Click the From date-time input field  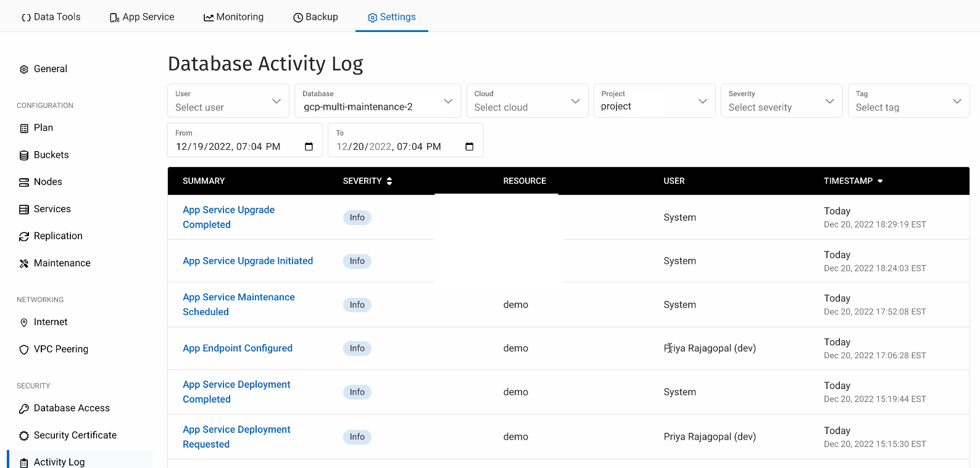coord(245,140)
